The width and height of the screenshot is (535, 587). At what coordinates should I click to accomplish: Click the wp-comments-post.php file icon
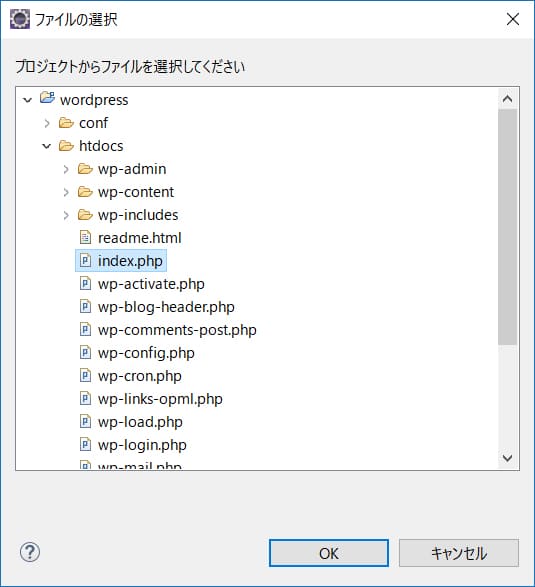(x=85, y=329)
